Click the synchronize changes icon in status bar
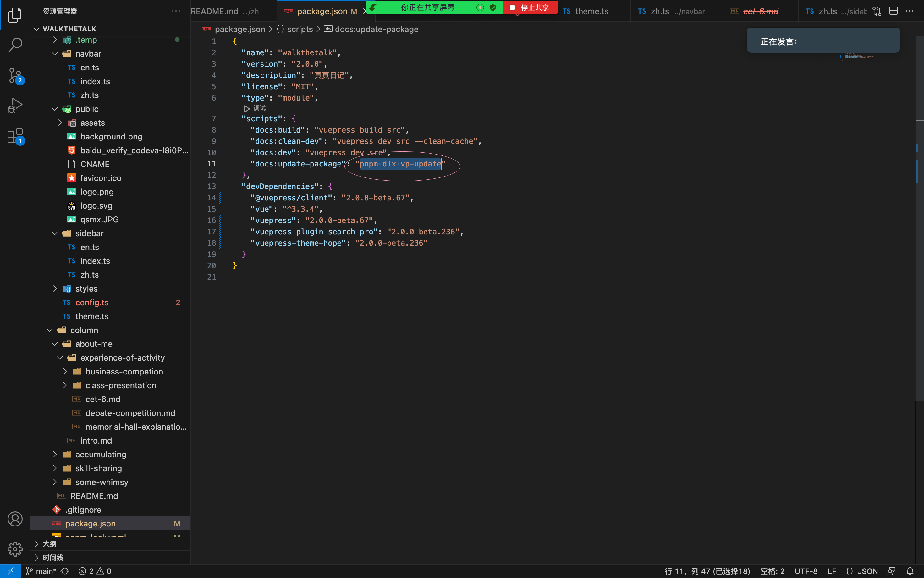This screenshot has width=924, height=578. click(65, 571)
